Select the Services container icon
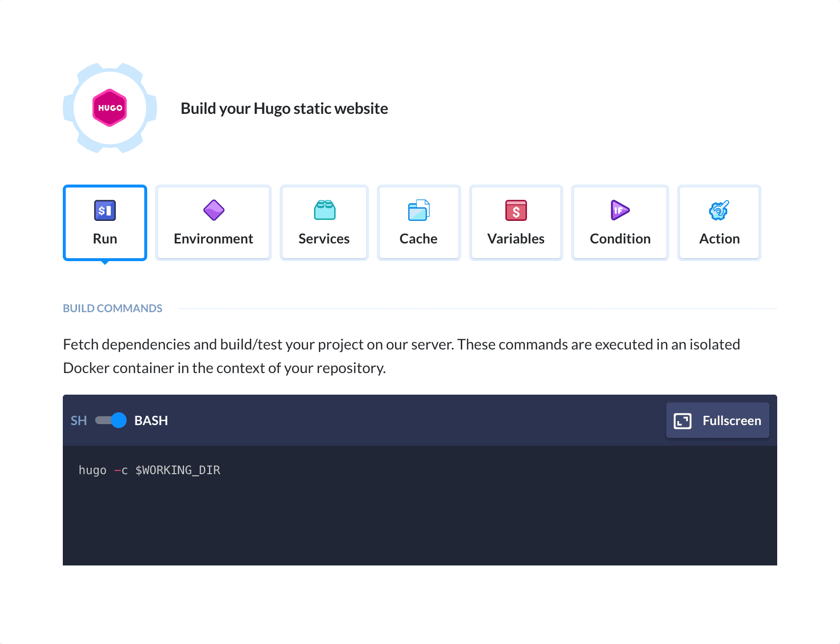The width and height of the screenshot is (840, 644). click(x=324, y=210)
